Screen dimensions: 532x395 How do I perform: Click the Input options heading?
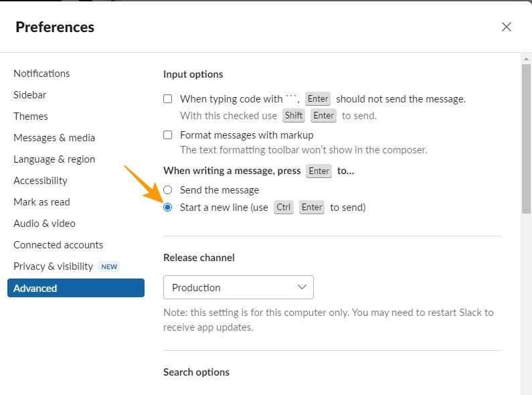(193, 74)
